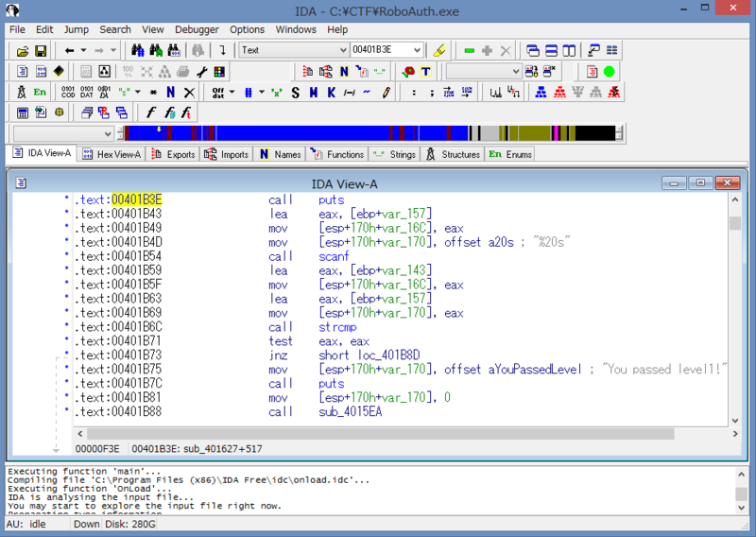756x537 pixels.
Task: Click the blue N rename icon
Action: coord(171,92)
